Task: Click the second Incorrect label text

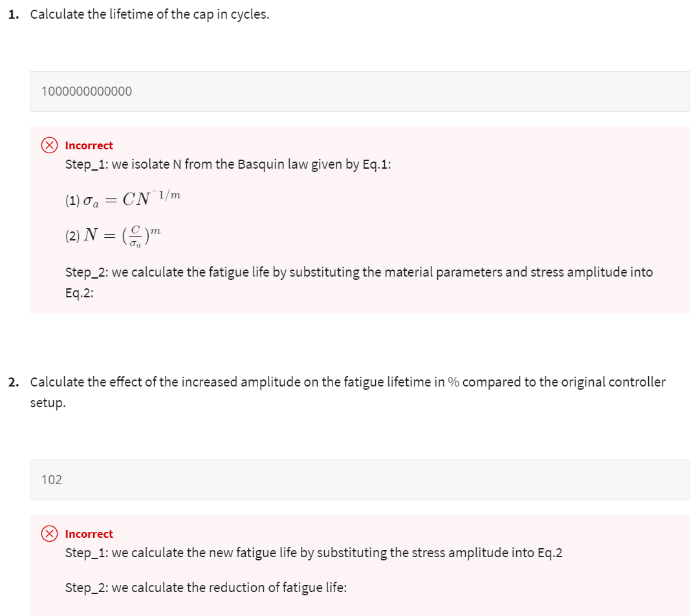Action: pyautogui.click(x=89, y=533)
